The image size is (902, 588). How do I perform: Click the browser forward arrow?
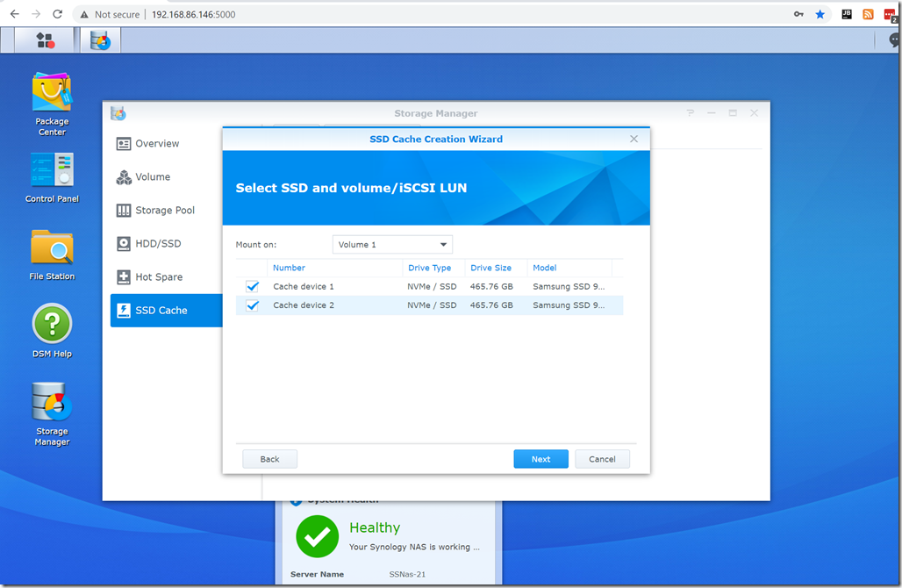coord(36,14)
